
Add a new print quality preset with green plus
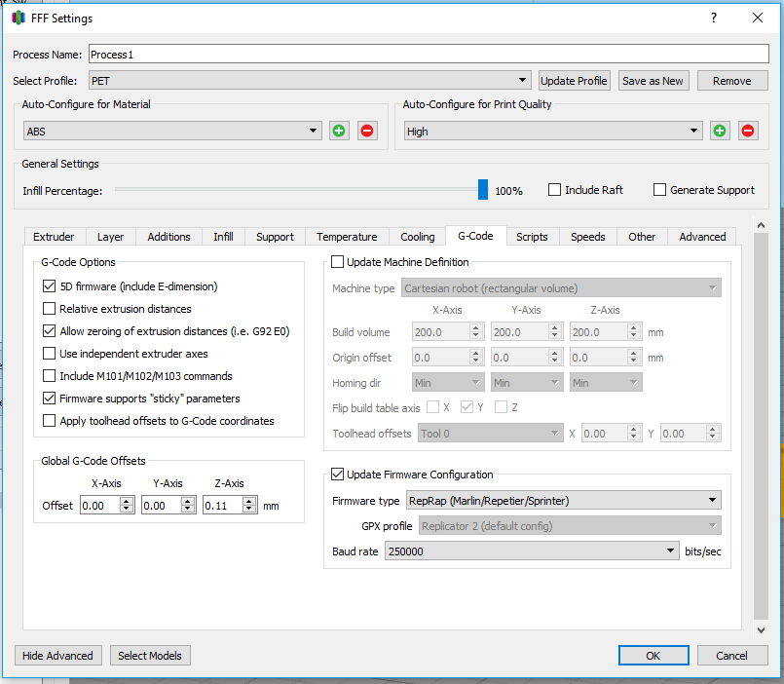point(720,132)
